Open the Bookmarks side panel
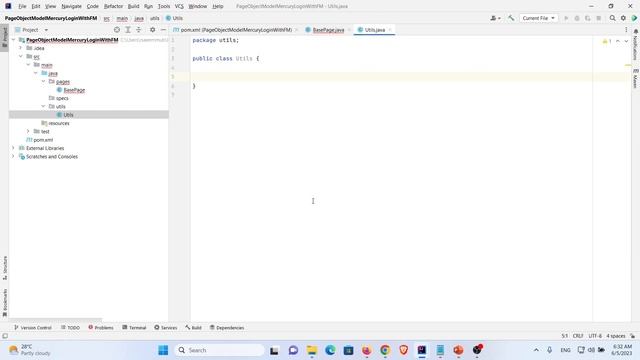The height and width of the screenshot is (360, 640). click(x=5, y=303)
